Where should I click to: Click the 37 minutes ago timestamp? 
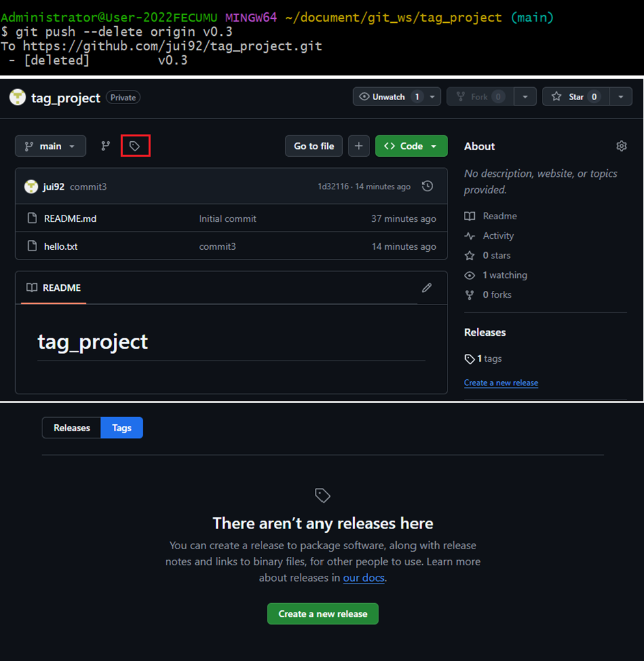[x=403, y=219]
